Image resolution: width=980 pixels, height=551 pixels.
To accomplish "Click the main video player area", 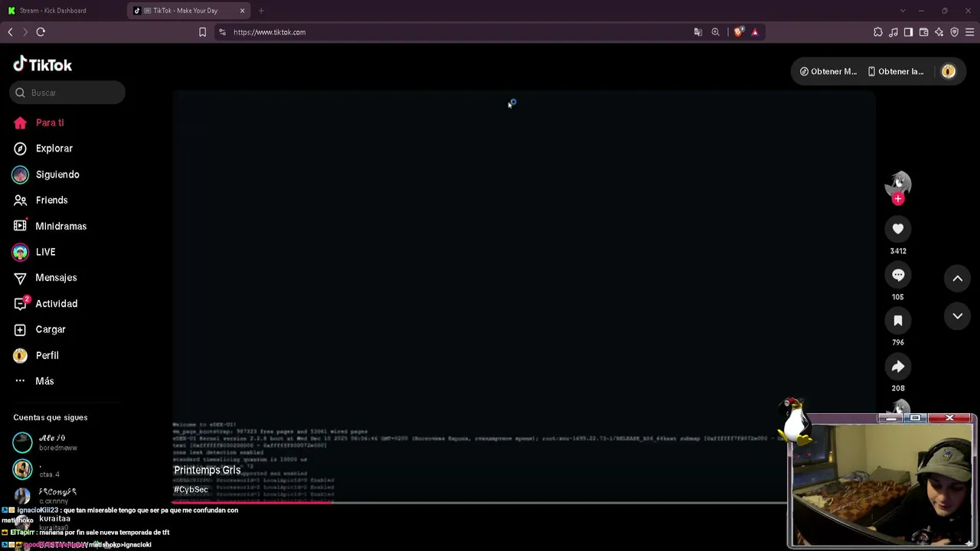I will [x=524, y=297].
